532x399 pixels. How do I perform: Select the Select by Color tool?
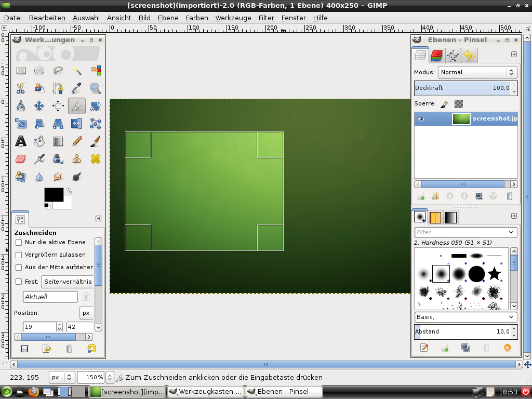(96, 71)
